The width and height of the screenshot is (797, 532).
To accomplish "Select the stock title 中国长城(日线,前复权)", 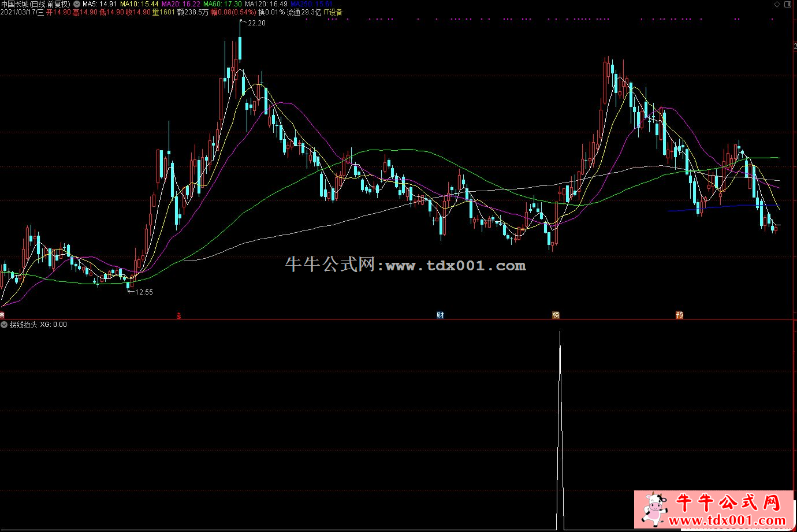I will tap(36, 4).
